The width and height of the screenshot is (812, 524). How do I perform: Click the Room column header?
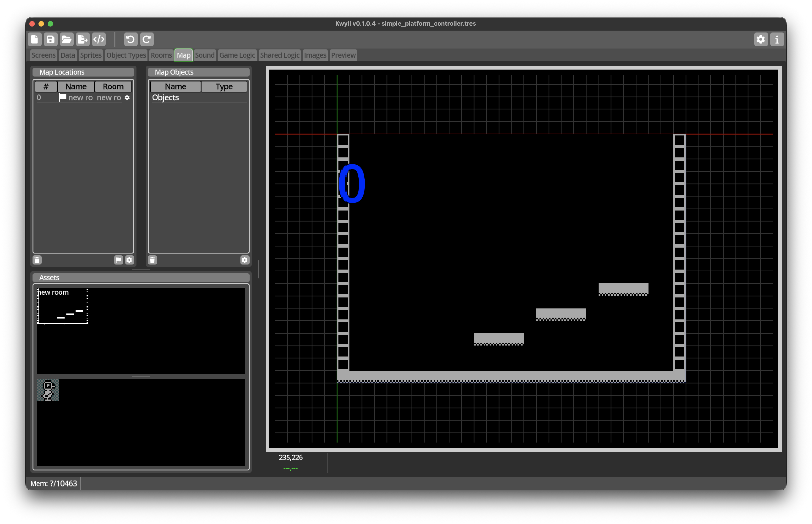pos(113,86)
